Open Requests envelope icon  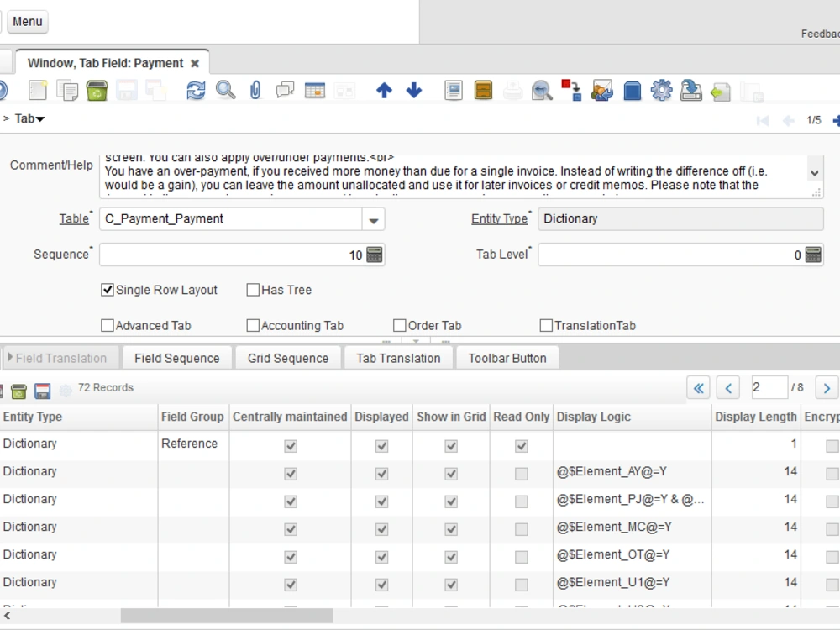[x=601, y=90]
